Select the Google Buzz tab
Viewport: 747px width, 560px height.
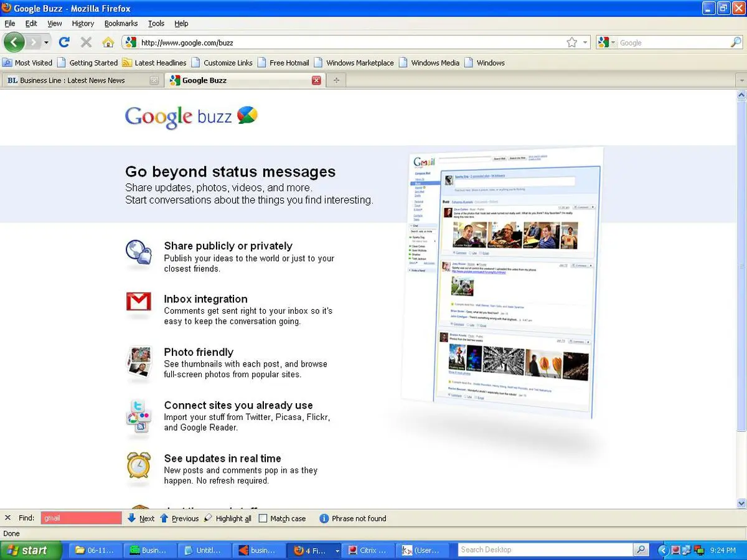pyautogui.click(x=245, y=80)
